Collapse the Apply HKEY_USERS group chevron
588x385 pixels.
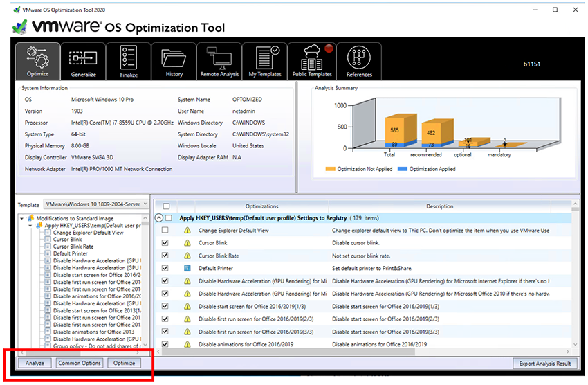tap(159, 217)
